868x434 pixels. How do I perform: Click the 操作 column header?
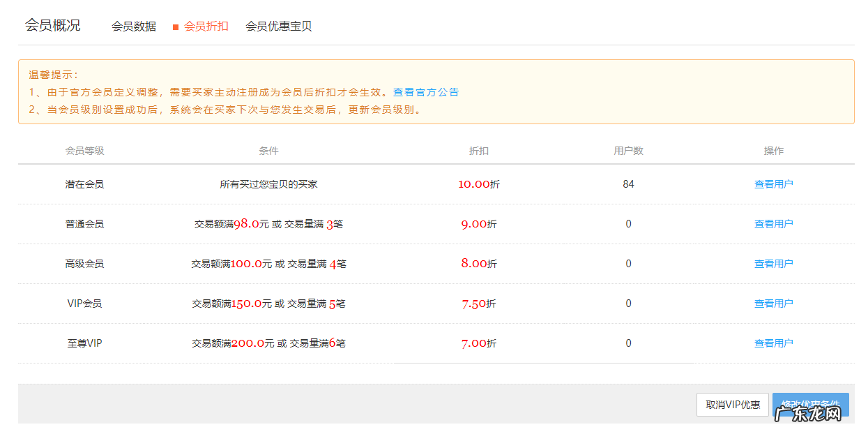pyautogui.click(x=774, y=149)
